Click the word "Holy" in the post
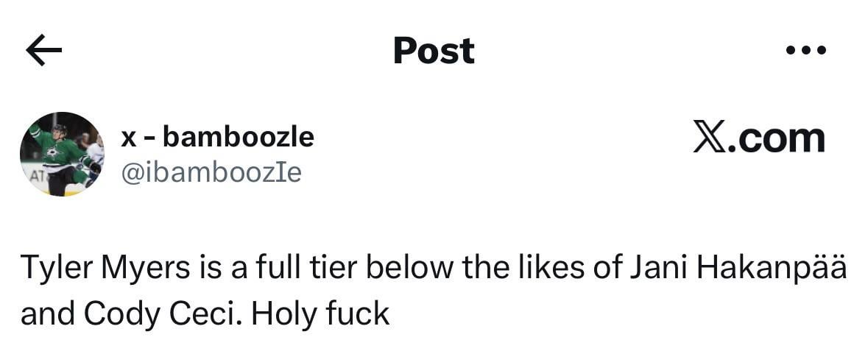 pos(278,314)
